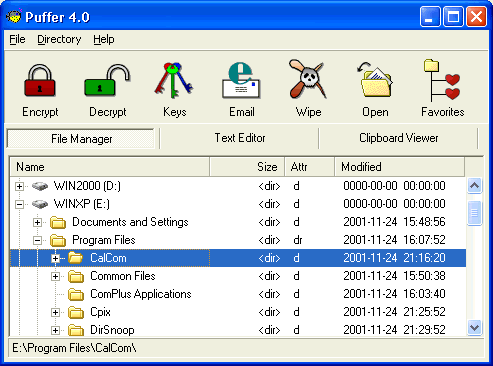Click the green Decrypt padlock icon
This screenshot has height=366, width=493.
(x=107, y=80)
